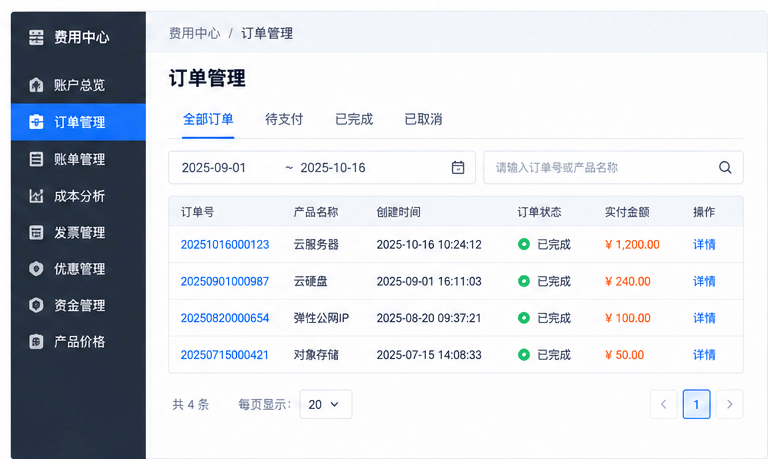Open order link 20250715000421
This screenshot has width=768, height=459.
[225, 355]
